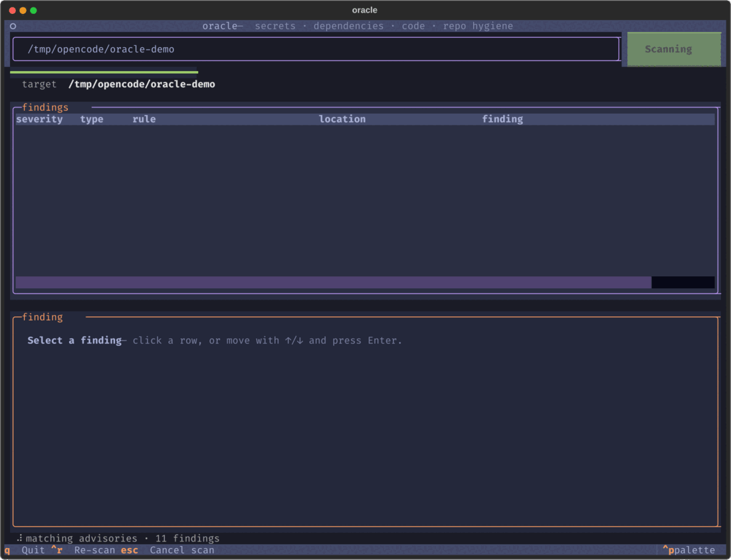Sort findings by the type column

[x=92, y=120]
